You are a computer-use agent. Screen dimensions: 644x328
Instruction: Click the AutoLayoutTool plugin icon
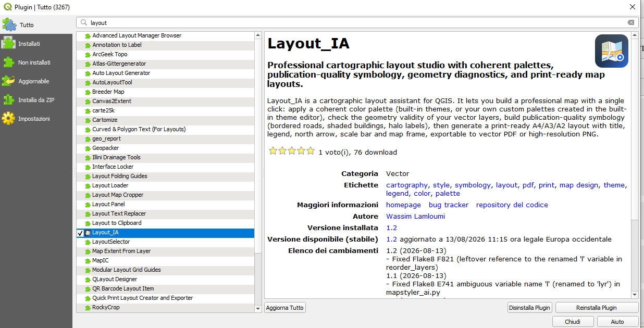[88, 83]
